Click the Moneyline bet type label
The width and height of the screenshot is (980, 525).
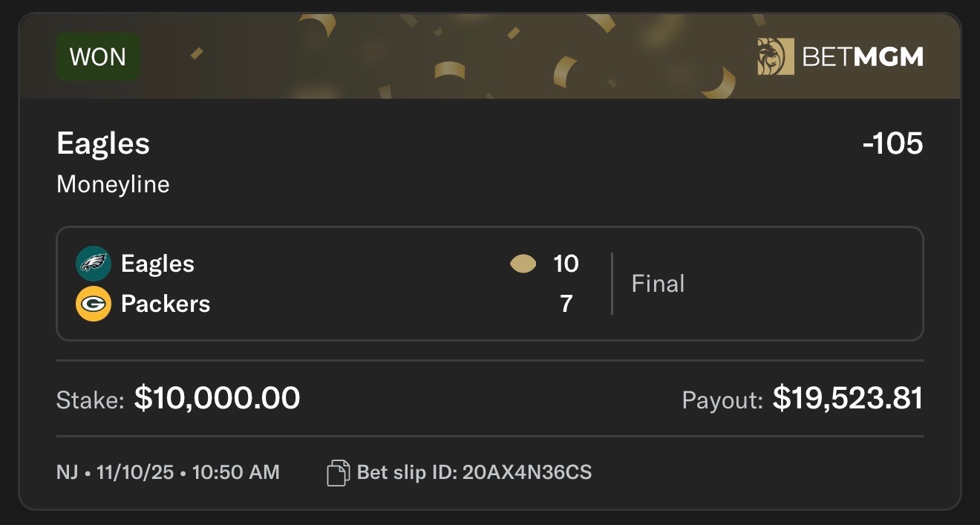coord(113,184)
